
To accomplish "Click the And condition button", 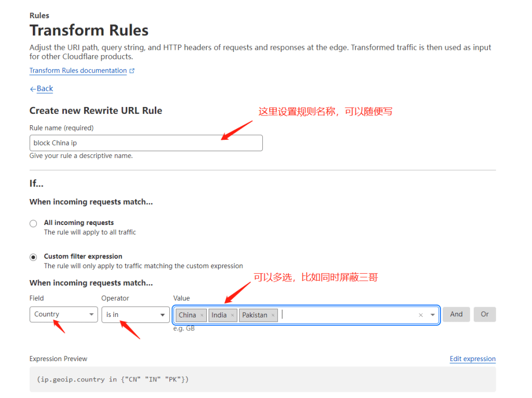I will coord(456,314).
